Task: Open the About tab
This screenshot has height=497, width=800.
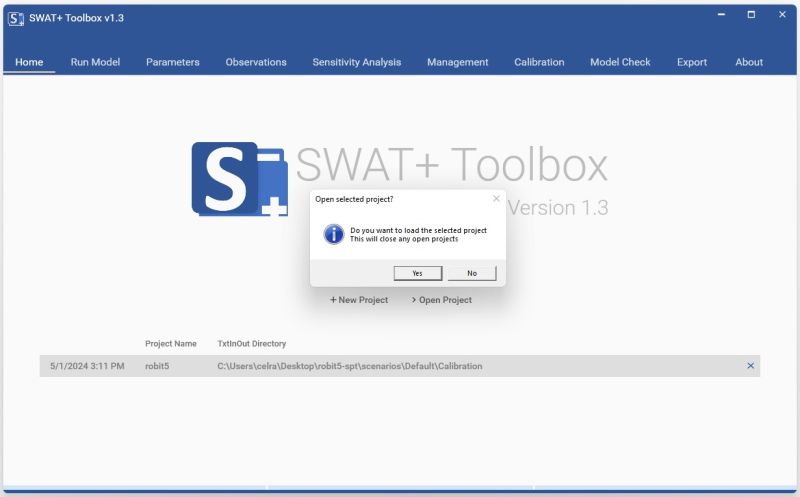Action: (749, 62)
